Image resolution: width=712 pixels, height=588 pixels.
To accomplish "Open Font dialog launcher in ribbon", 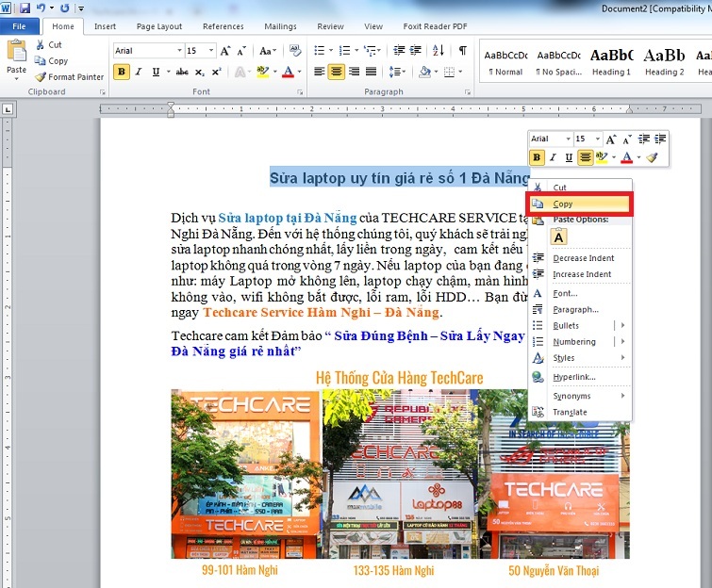I will [300, 92].
